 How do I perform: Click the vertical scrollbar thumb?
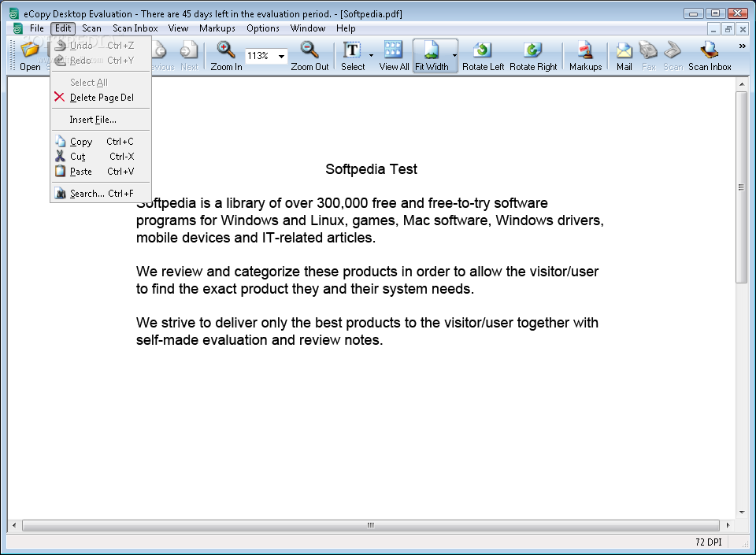742,187
